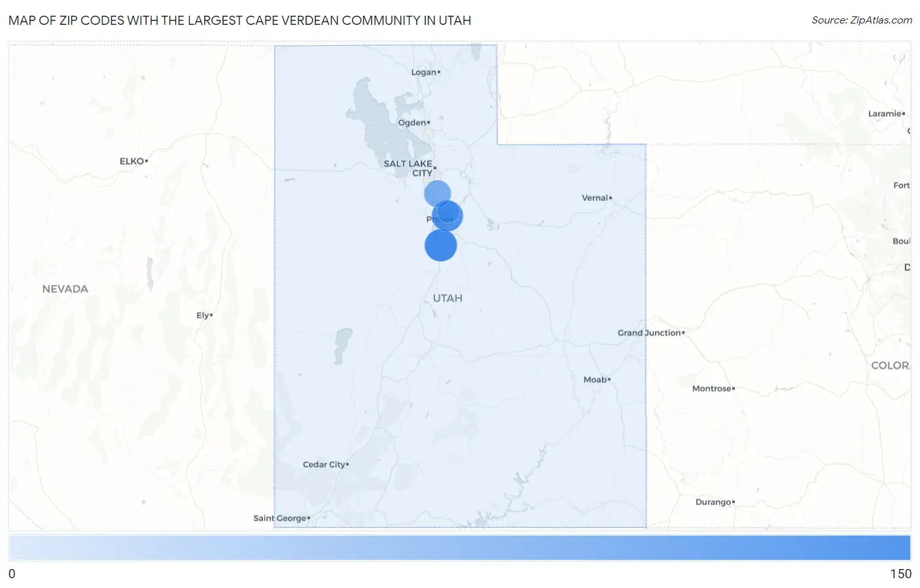Click the 'Montrose' city label

[713, 389]
